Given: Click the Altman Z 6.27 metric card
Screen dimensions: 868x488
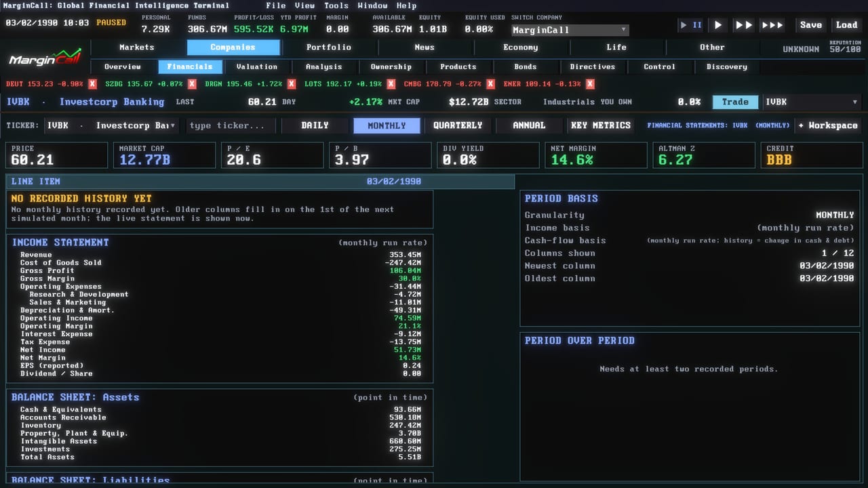Looking at the screenshot, I should pos(704,155).
